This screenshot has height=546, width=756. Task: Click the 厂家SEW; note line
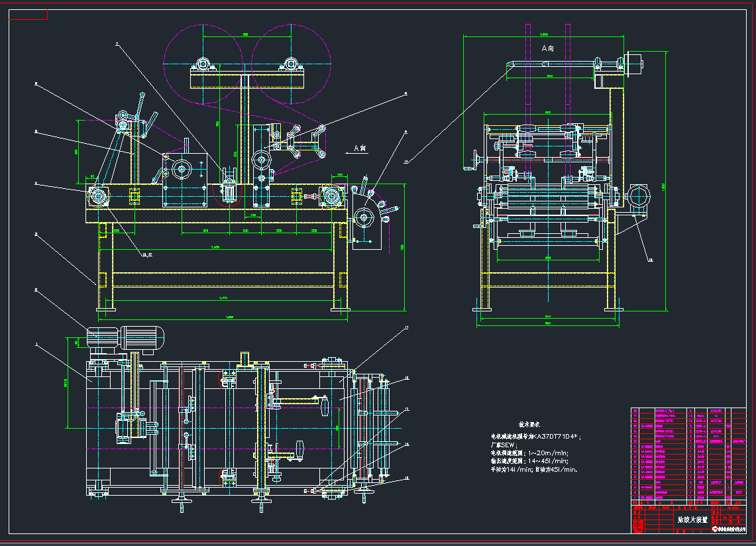click(504, 445)
